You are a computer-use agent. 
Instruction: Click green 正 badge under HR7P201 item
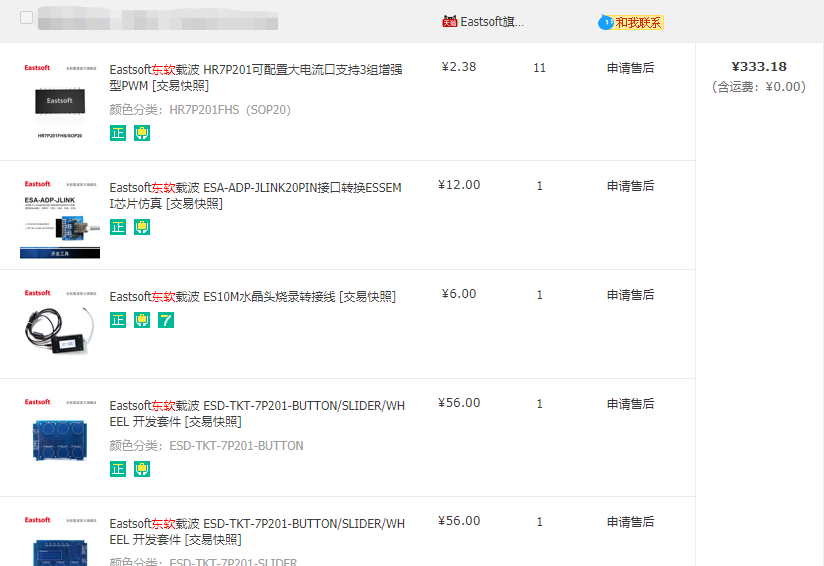[x=118, y=133]
